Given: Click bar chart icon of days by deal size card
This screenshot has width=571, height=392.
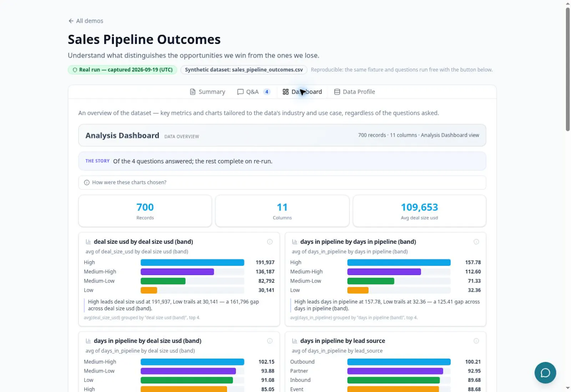Looking at the screenshot, I should click(x=88, y=341).
